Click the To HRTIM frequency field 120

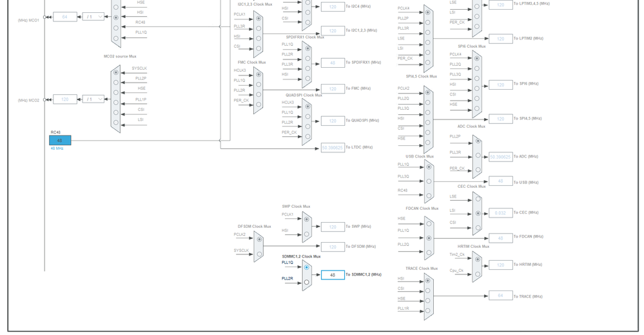point(501,265)
